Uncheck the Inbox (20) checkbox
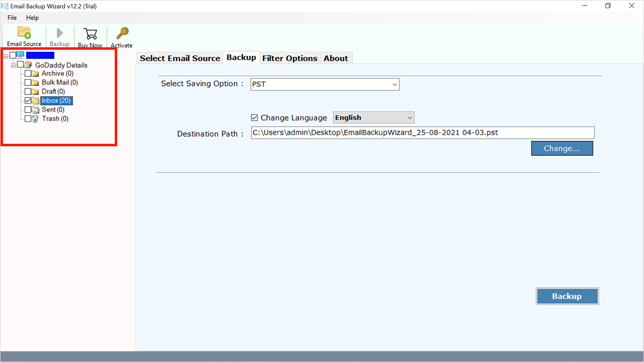The width and height of the screenshot is (644, 362). tap(28, 101)
